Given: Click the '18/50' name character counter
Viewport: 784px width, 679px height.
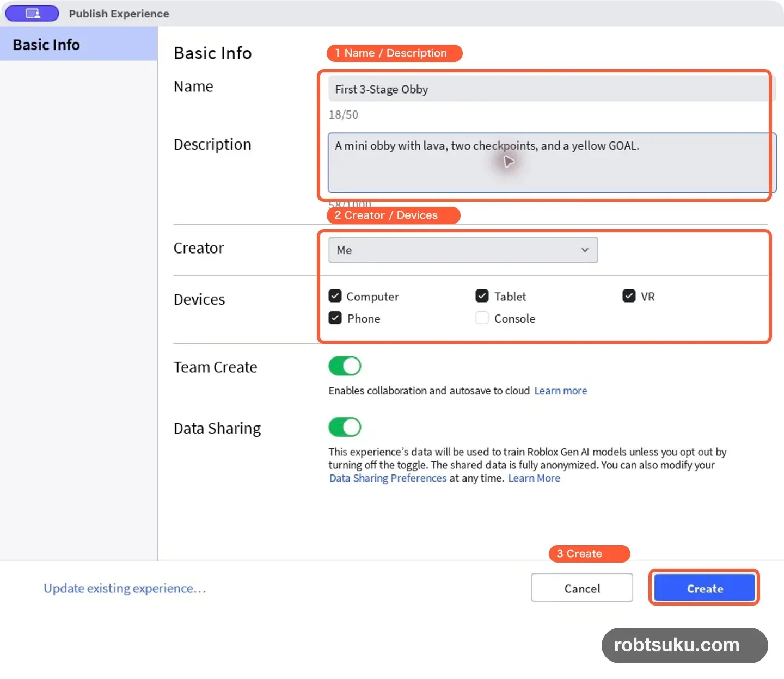Looking at the screenshot, I should click(344, 115).
